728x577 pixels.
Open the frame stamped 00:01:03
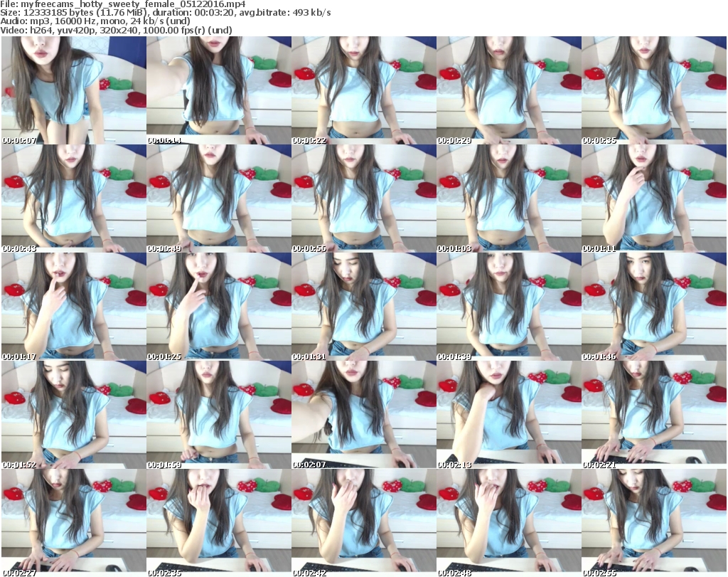tap(508, 198)
